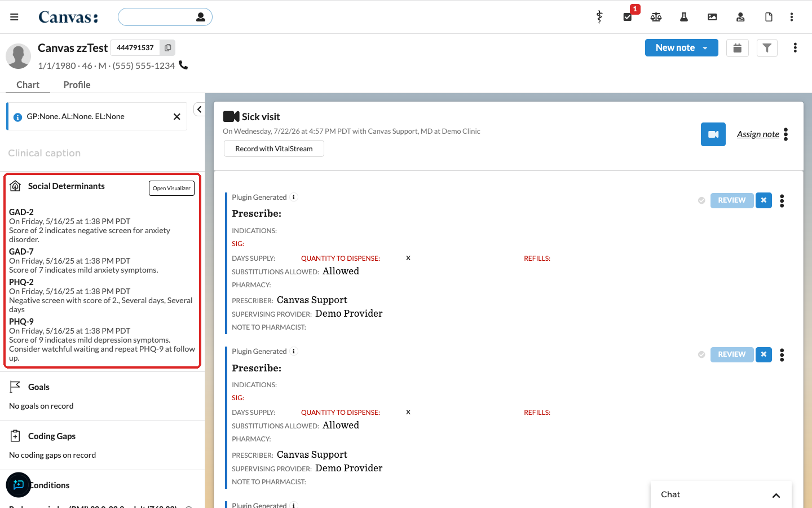Open Sick visit note options menu

(786, 134)
